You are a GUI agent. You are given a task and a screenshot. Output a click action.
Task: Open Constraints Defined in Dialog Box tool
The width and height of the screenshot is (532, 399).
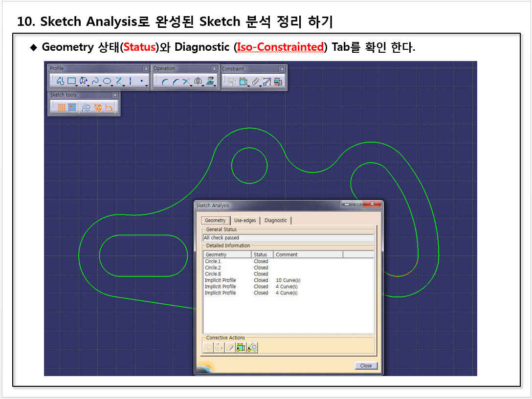click(x=232, y=82)
